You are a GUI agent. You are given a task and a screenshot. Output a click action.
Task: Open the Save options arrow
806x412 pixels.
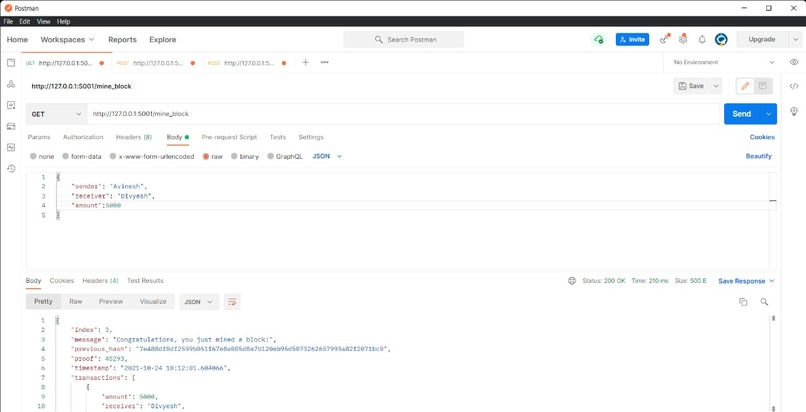(716, 86)
